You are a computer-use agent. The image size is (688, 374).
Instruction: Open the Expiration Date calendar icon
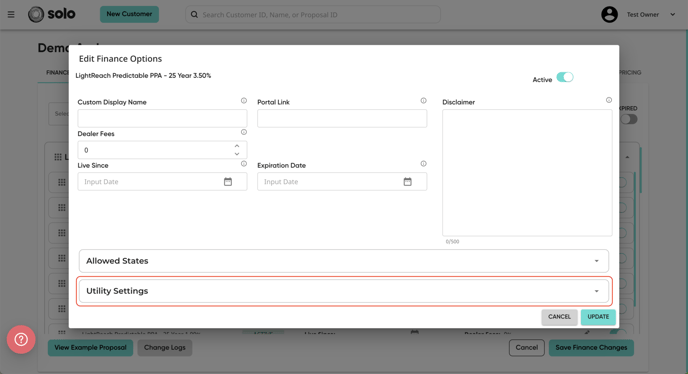pyautogui.click(x=408, y=182)
